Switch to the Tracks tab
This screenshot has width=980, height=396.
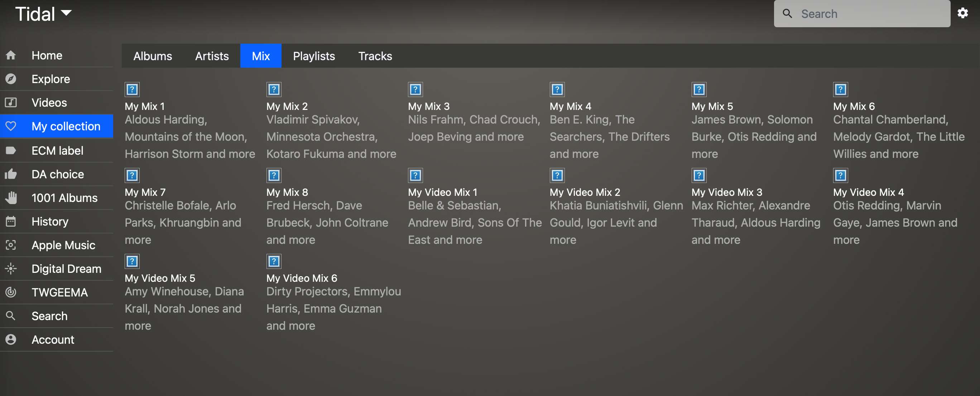[x=375, y=56]
